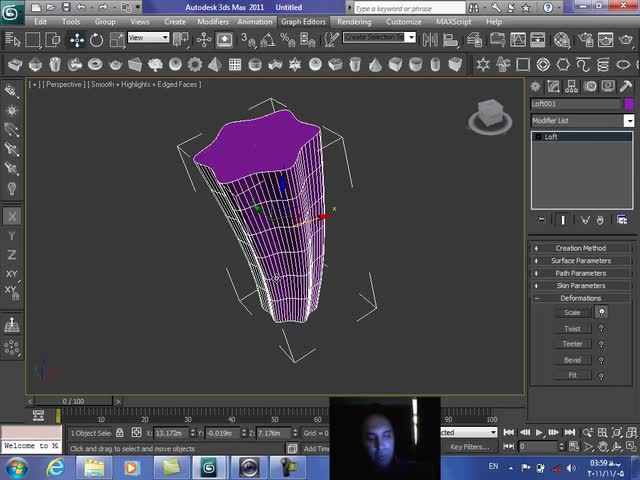Toggle the Twist deformation lightbulb
Viewport: 640px width, 480px height.
(602, 328)
